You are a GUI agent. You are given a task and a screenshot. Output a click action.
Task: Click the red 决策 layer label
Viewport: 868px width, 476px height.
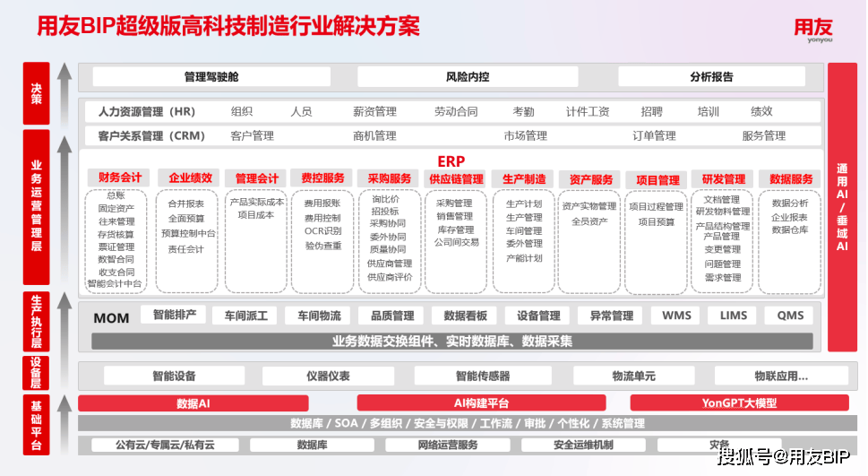pyautogui.click(x=36, y=93)
